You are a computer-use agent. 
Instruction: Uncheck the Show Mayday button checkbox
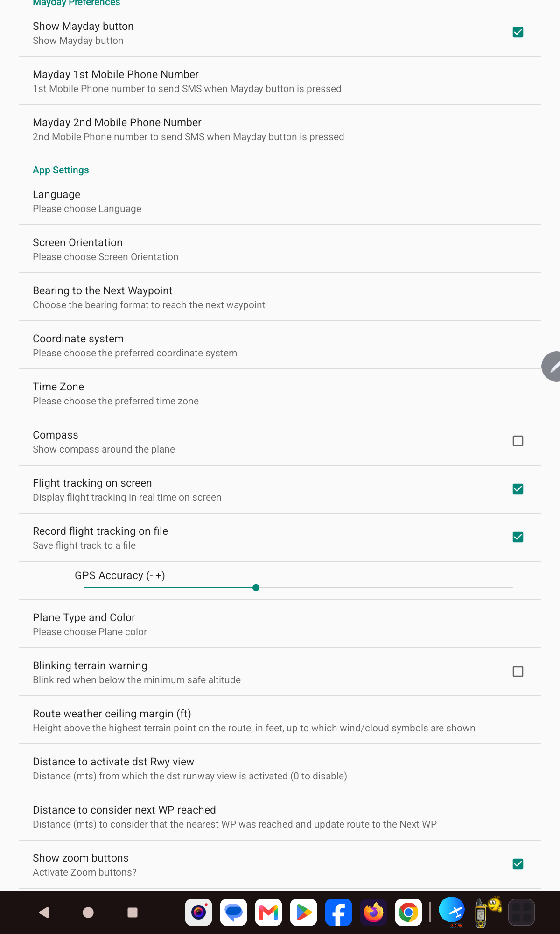pos(518,32)
